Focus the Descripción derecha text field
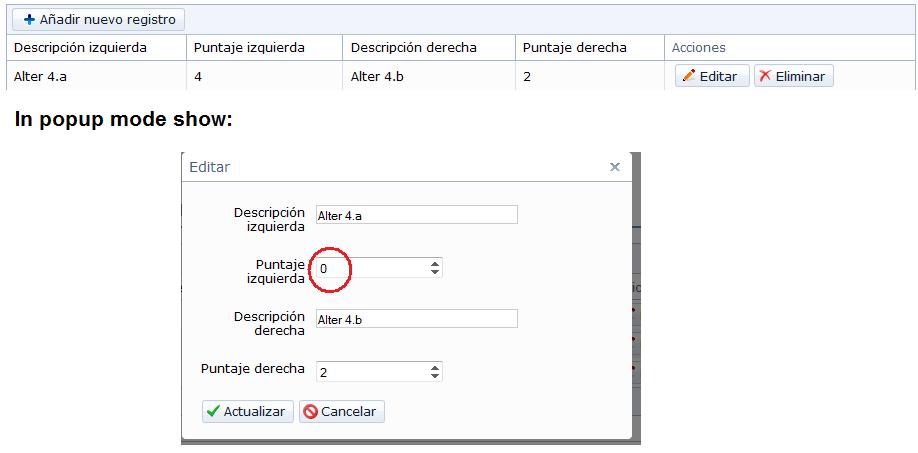Screen dimensions: 918x453 click(417, 319)
